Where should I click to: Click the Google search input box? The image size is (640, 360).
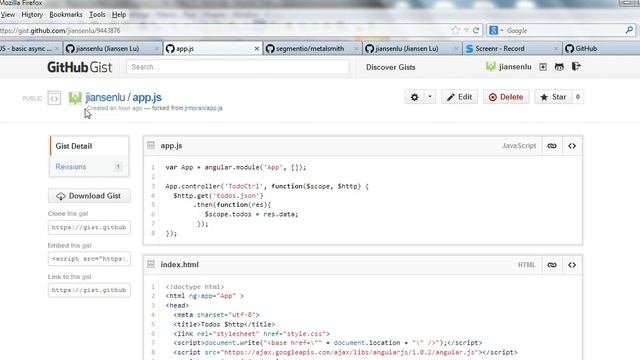tap(564, 31)
